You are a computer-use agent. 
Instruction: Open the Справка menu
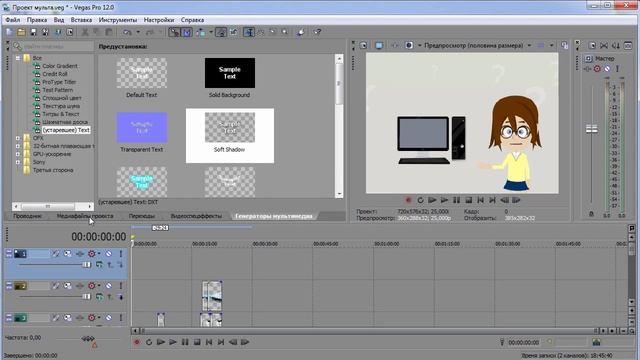[192, 20]
